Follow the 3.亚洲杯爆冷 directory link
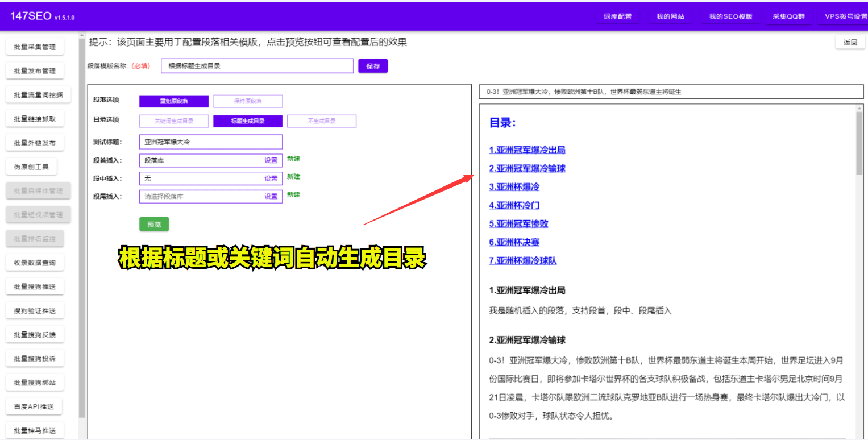 click(514, 187)
